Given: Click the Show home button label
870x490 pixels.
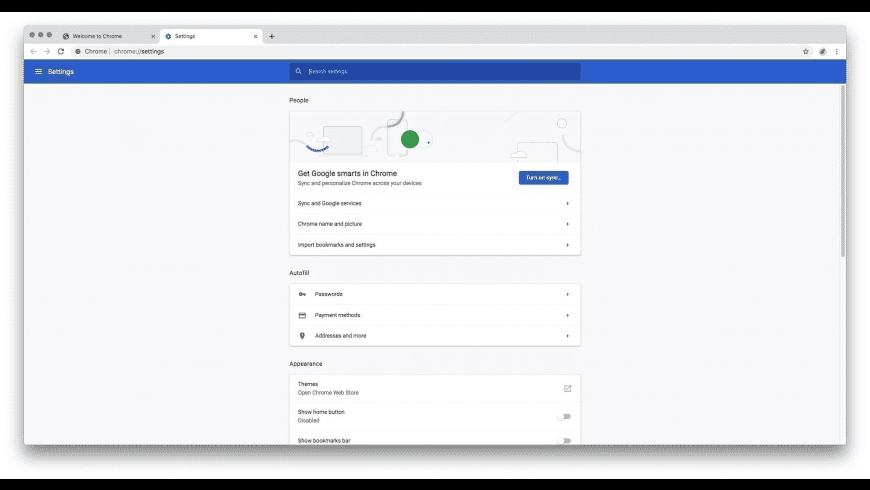Looking at the screenshot, I should pyautogui.click(x=321, y=412).
